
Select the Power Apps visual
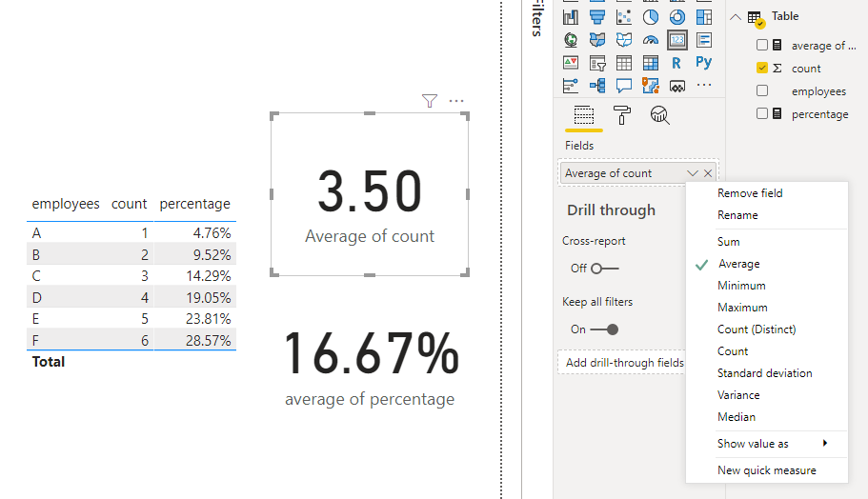(677, 86)
